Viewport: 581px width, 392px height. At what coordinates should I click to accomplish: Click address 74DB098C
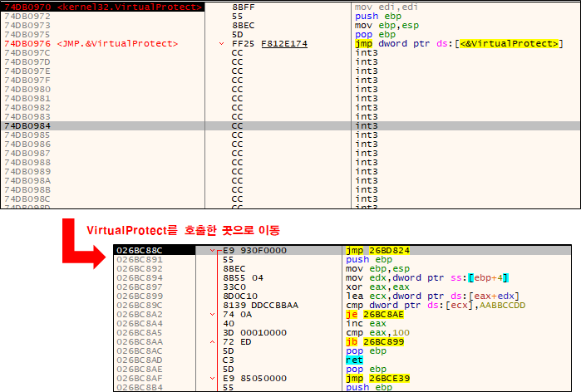[x=27, y=198]
